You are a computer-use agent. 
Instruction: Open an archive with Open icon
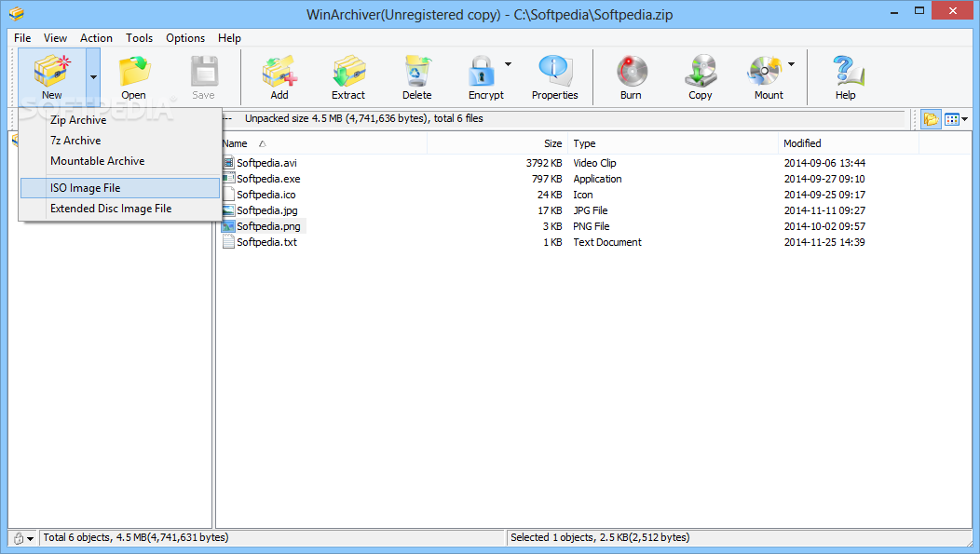pyautogui.click(x=134, y=71)
